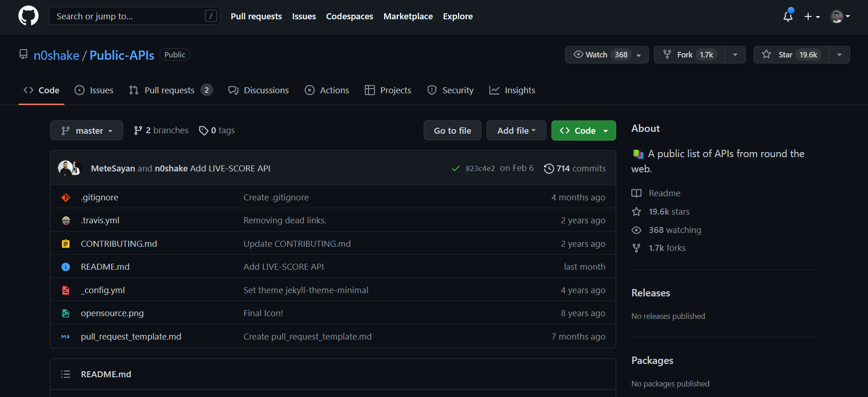Open the _config.yml file

(103, 290)
